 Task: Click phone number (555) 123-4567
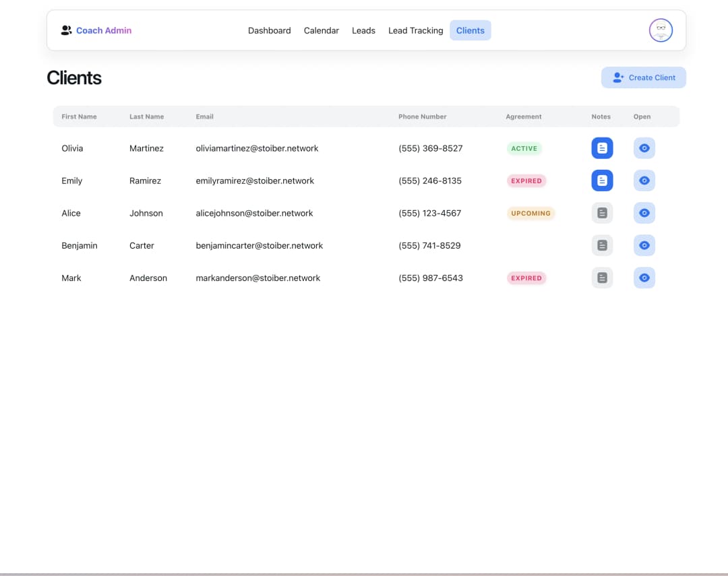(x=429, y=214)
